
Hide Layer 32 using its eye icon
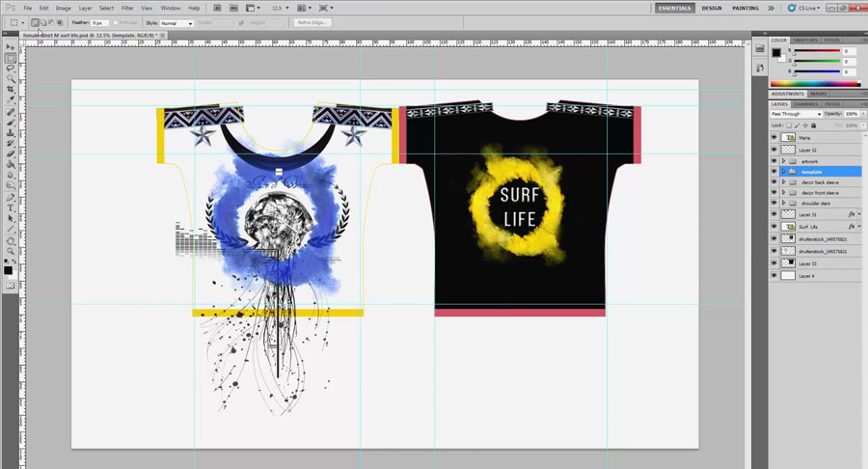(773, 150)
